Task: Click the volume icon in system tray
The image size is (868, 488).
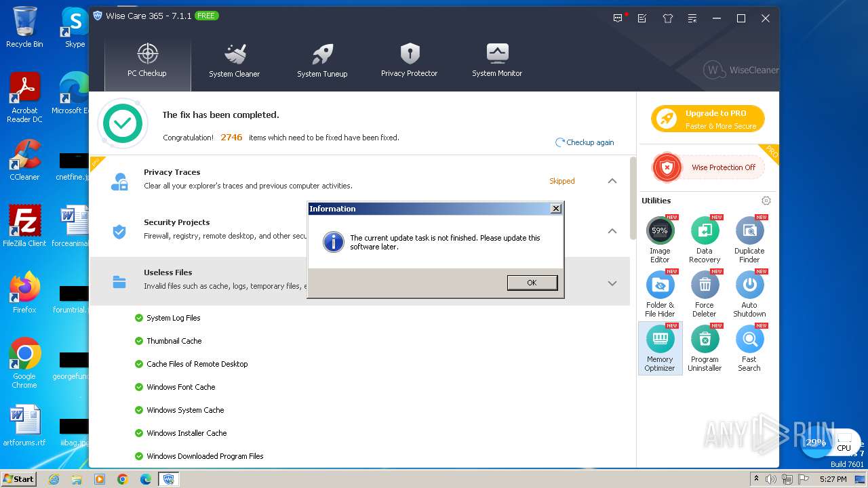Action: (x=772, y=479)
